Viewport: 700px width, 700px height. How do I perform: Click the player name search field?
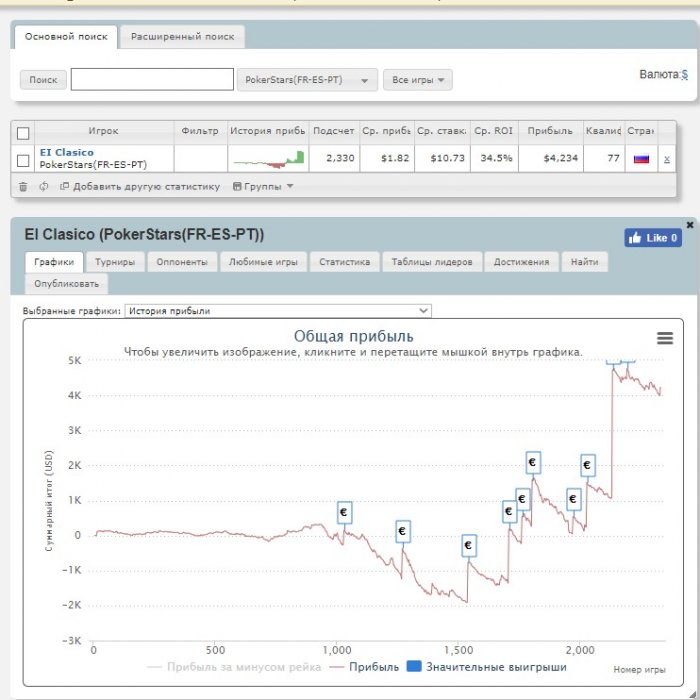click(151, 80)
